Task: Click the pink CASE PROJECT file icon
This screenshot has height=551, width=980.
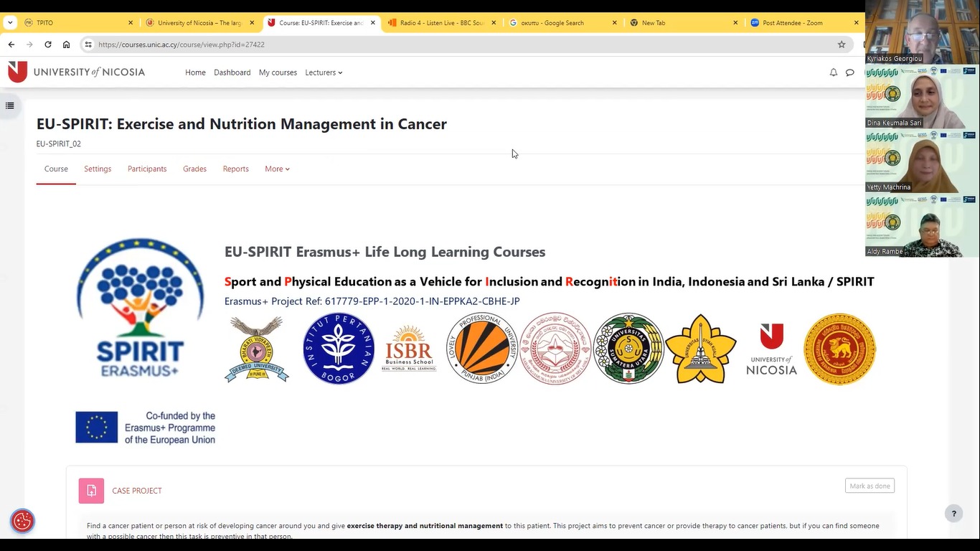Action: (91, 490)
